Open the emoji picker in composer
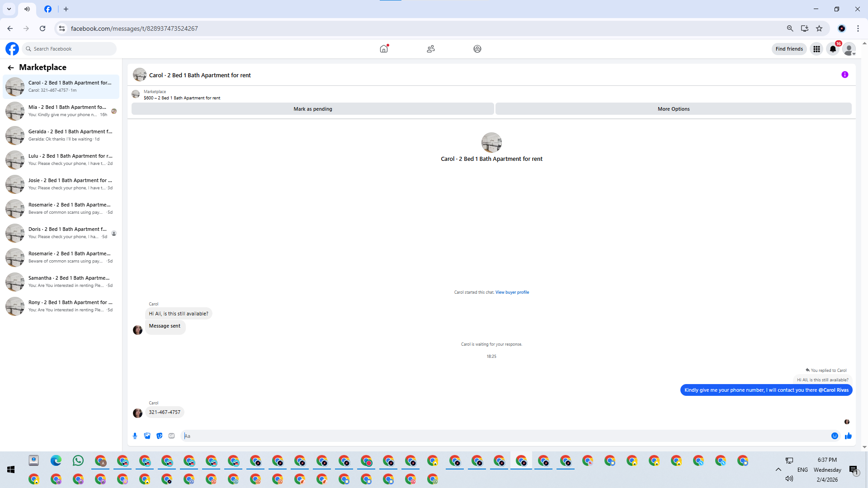 tap(835, 436)
